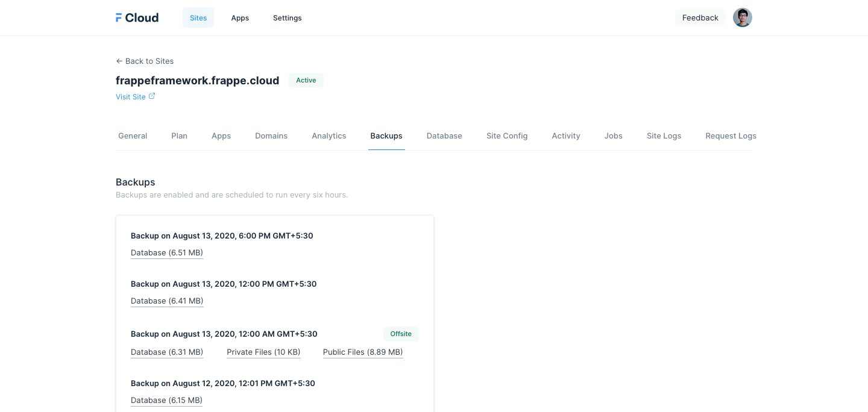
Task: Click the Frappe Cloud logo
Action: [137, 18]
